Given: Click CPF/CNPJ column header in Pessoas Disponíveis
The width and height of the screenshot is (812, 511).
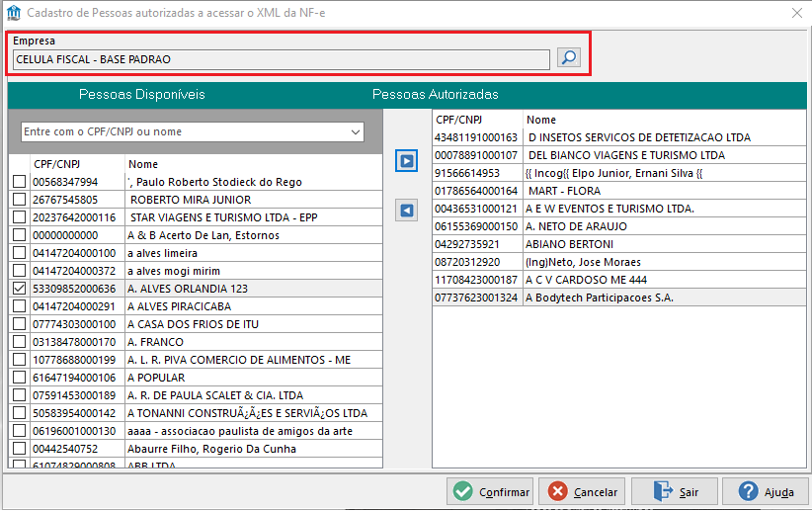Looking at the screenshot, I should (x=57, y=164).
